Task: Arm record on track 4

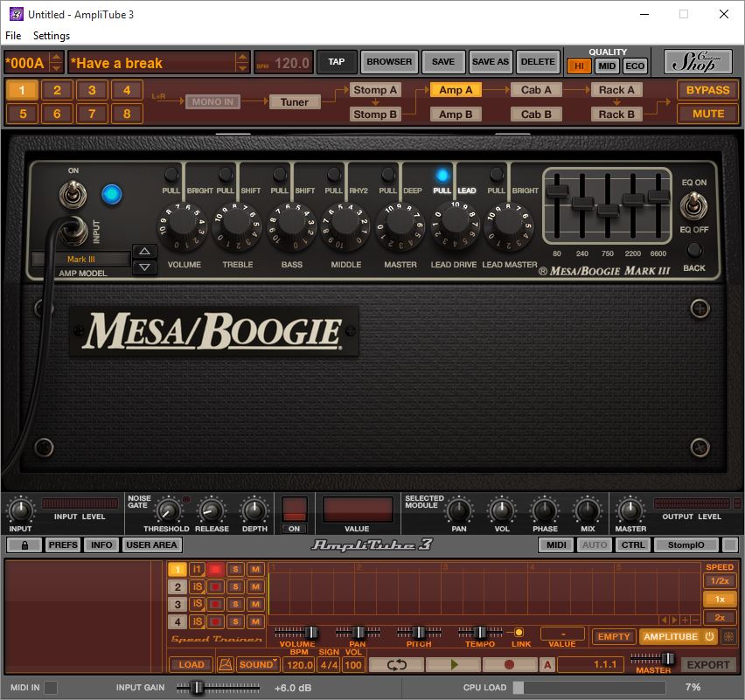Action: (215, 621)
